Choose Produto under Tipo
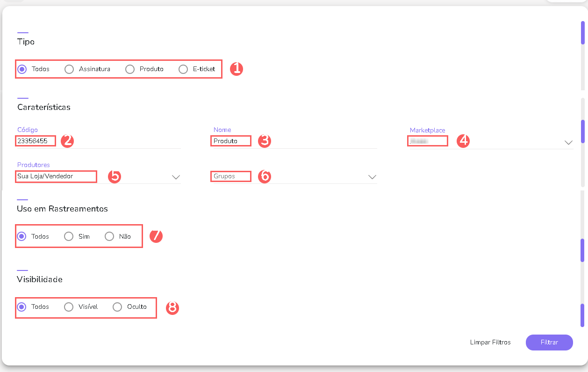 [130, 69]
